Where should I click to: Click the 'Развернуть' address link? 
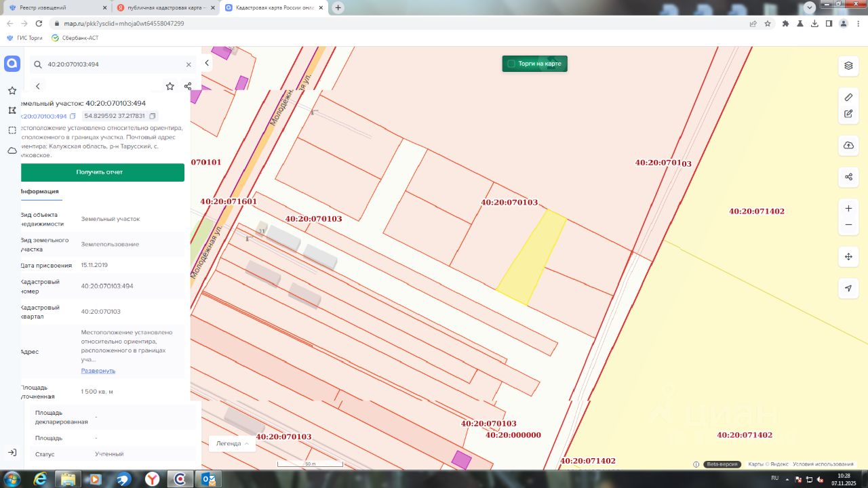click(x=98, y=371)
